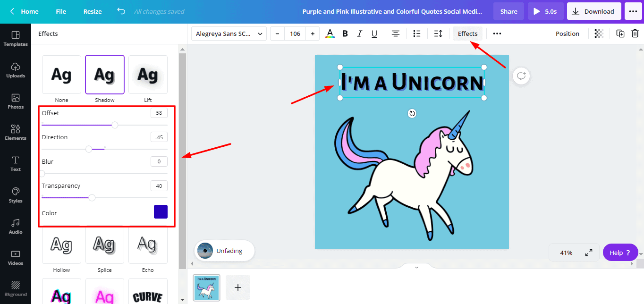Click the undo arrow
The image size is (644, 304).
pos(121,11)
